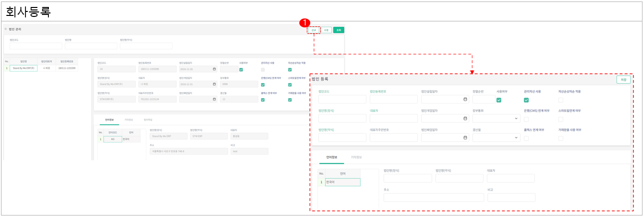
Task: Switch to 기타정보 tab in 법인 등록 panel
Action: [x=356, y=157]
